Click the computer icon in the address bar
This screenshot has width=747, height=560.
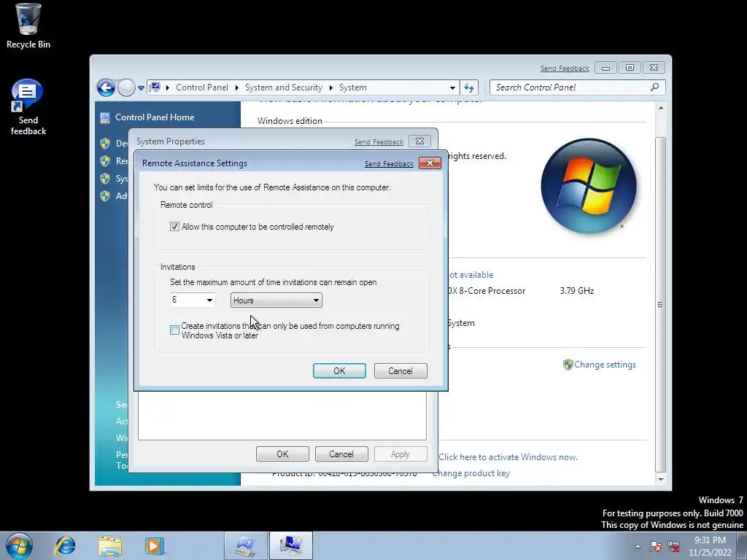coord(155,87)
